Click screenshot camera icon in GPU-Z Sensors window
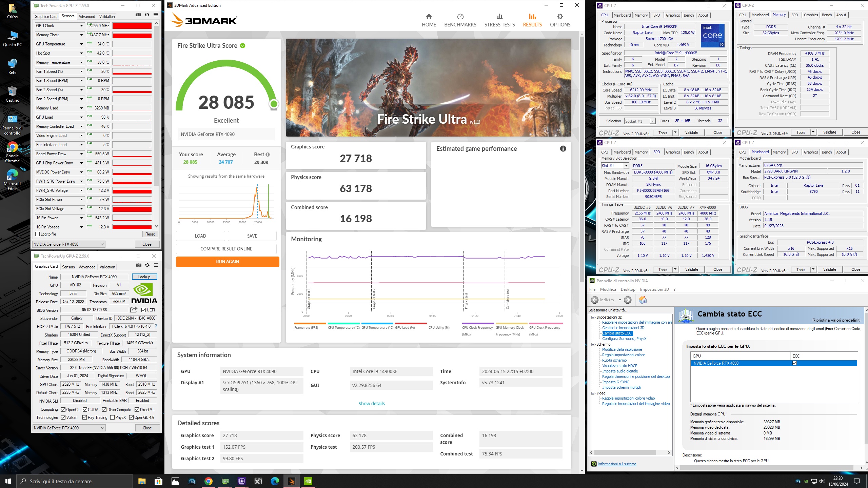The height and width of the screenshot is (488, 868). (x=138, y=15)
